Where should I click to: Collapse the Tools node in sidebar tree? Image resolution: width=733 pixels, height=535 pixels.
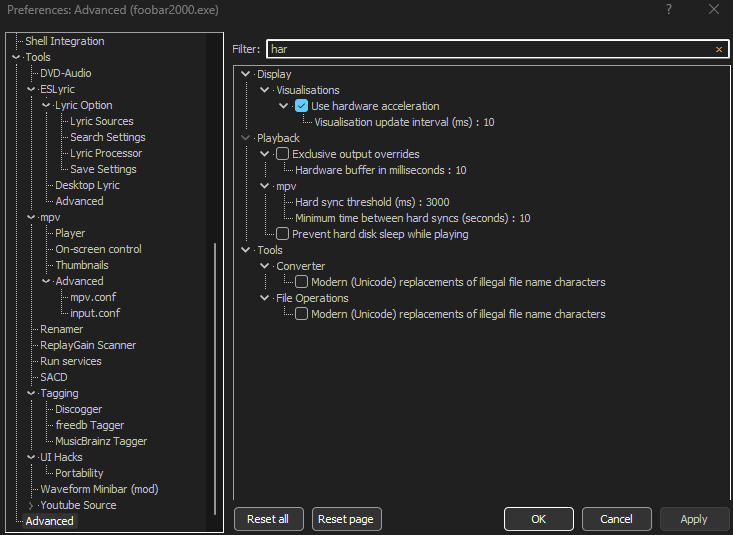pos(16,57)
